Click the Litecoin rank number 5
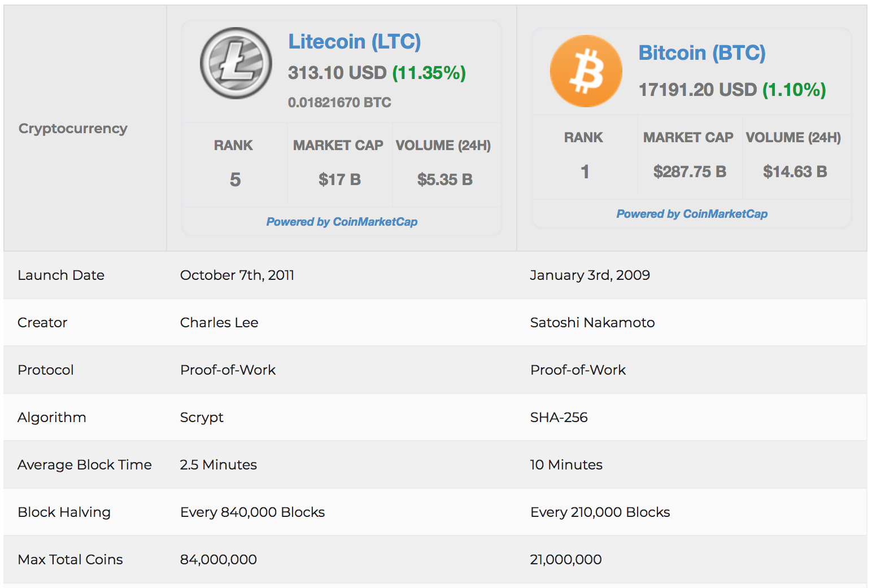Image resolution: width=872 pixels, height=588 pixels. pyautogui.click(x=235, y=179)
